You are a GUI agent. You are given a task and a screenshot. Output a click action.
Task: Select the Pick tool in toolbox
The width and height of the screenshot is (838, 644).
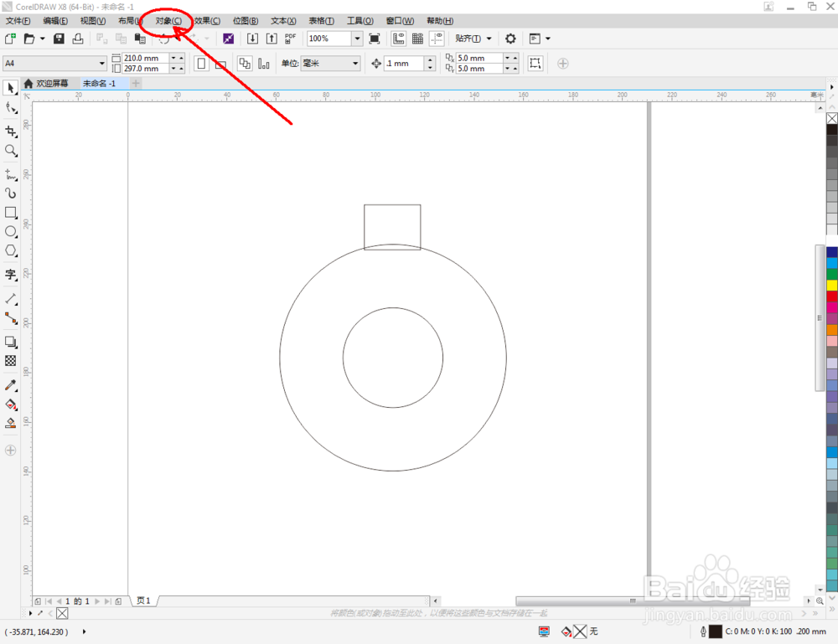(11, 88)
